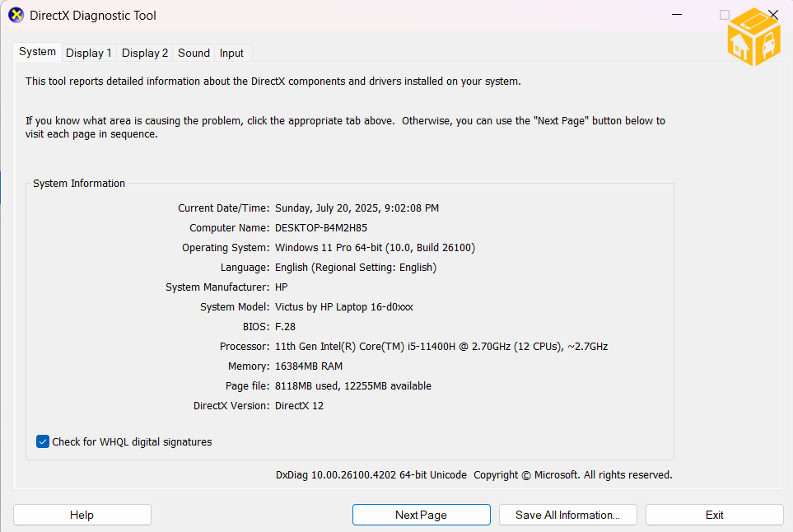Click the Windows 11 Pro operating system value
The image size is (793, 532).
pos(375,248)
